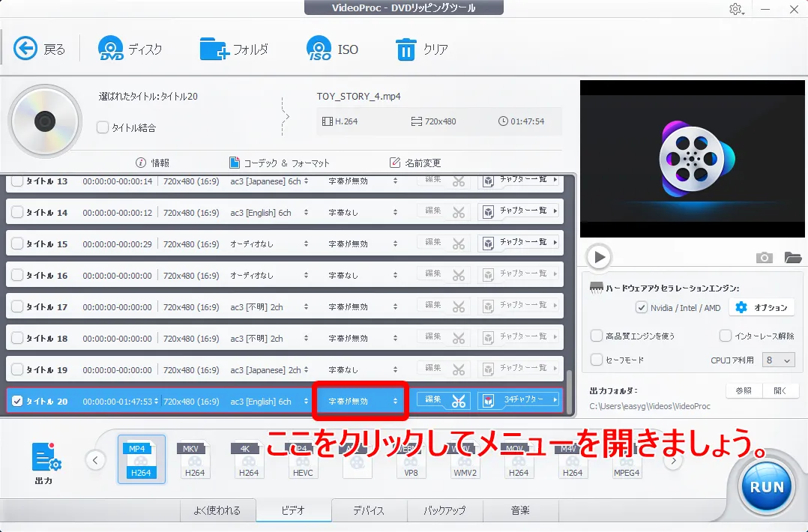Click scissors icon for Title 15
The image size is (808, 532).
pyautogui.click(x=459, y=244)
